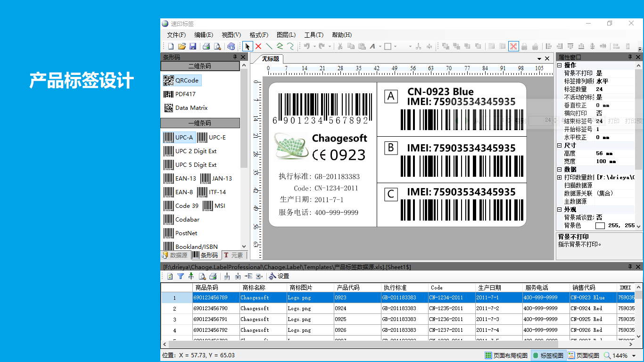Click the align top edges icon
Image resolution: width=644 pixels, height=362 pixels.
tap(570, 46)
